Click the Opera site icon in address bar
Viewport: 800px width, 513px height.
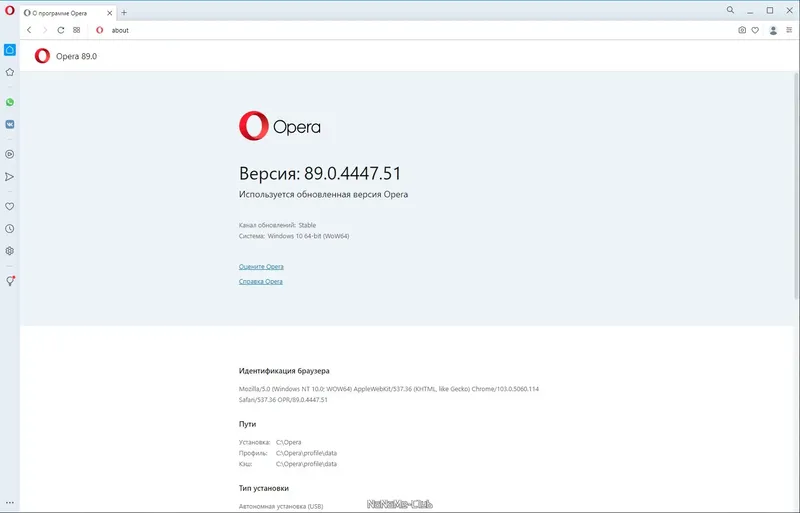tap(99, 30)
